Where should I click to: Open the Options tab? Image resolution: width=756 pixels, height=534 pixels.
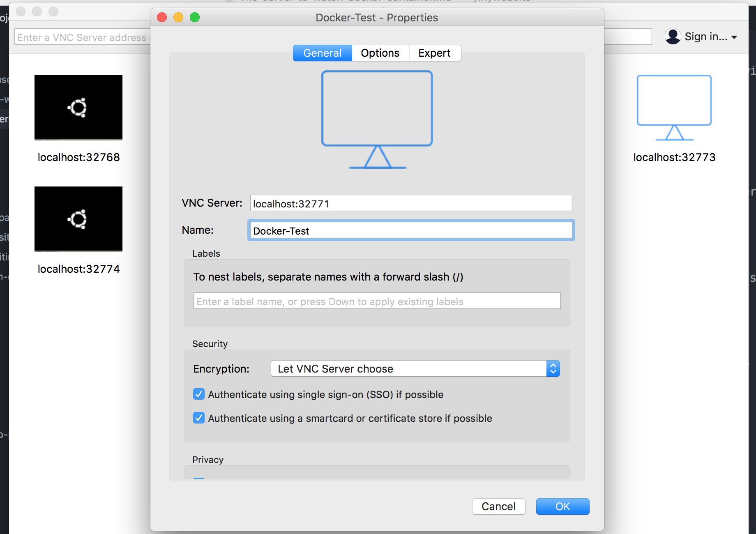tap(380, 53)
